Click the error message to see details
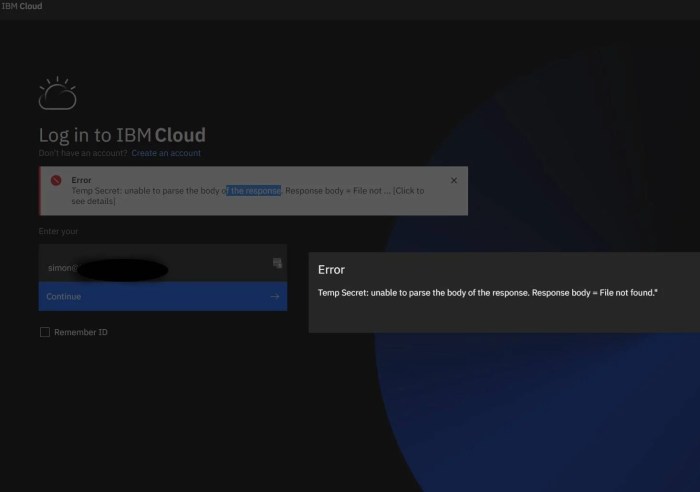The height and width of the screenshot is (492, 700). 248,196
